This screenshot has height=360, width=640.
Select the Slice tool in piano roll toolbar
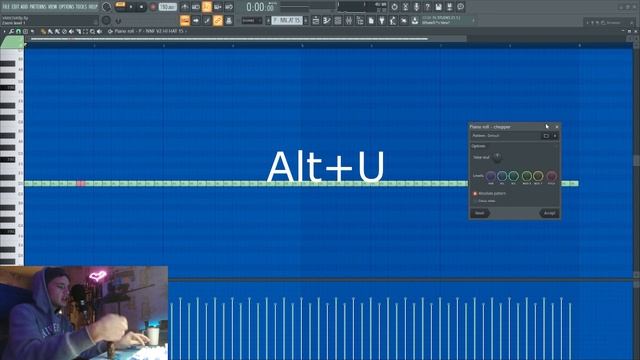pyautogui.click(x=78, y=31)
